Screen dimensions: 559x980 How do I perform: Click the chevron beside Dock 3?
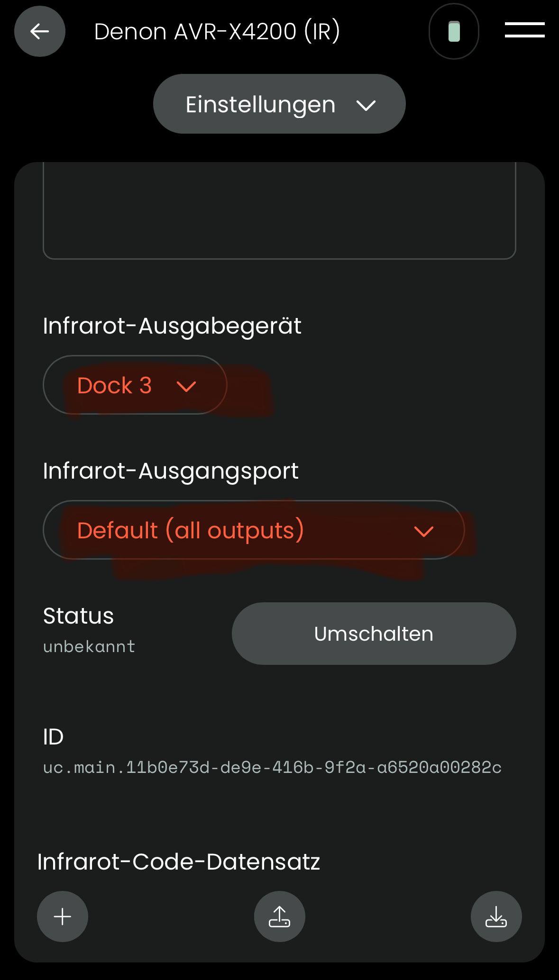(186, 387)
